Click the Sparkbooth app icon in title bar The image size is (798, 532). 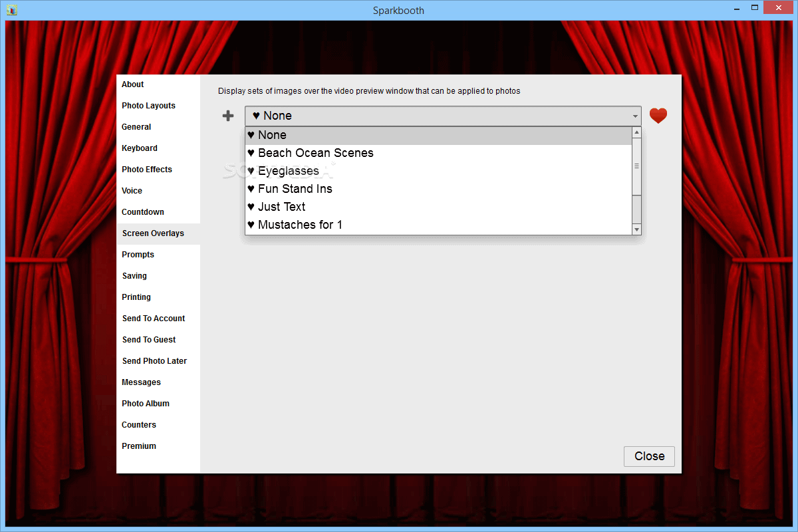pos(12,10)
